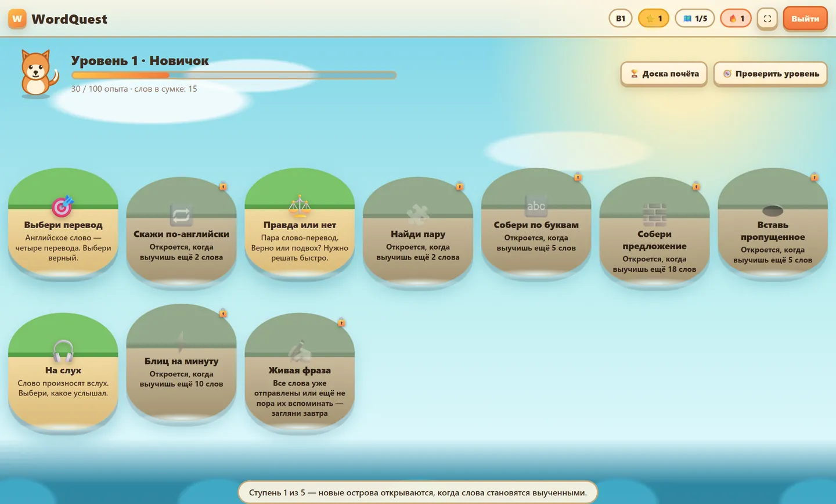836x504 pixels.
Task: Click the Скажи по-английски title
Action: tap(181, 234)
